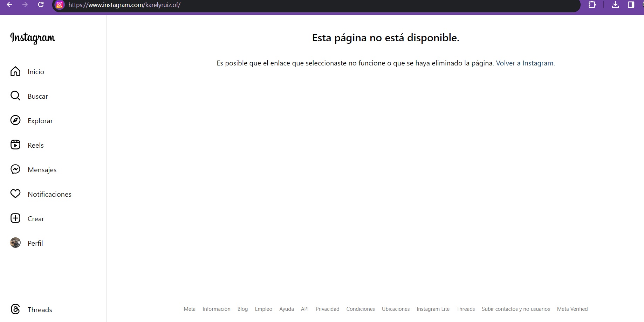Click the address bar URL field
This screenshot has width=644, height=322.
click(x=316, y=5)
